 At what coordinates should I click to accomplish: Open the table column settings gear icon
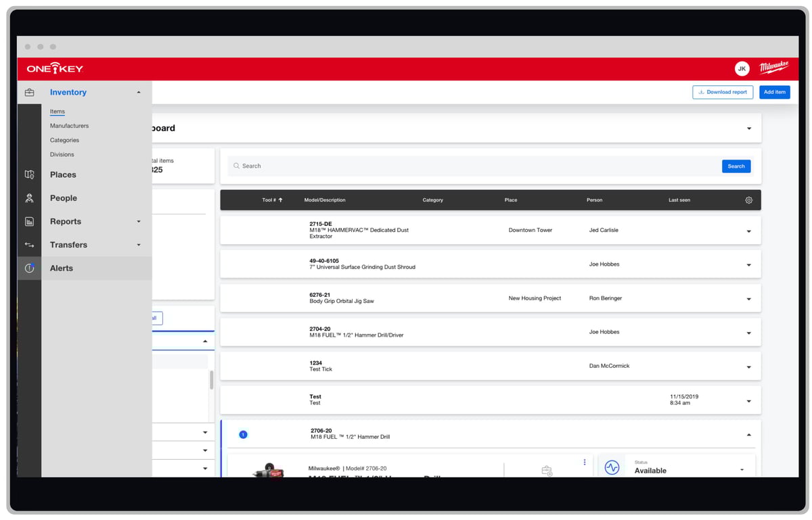click(748, 199)
